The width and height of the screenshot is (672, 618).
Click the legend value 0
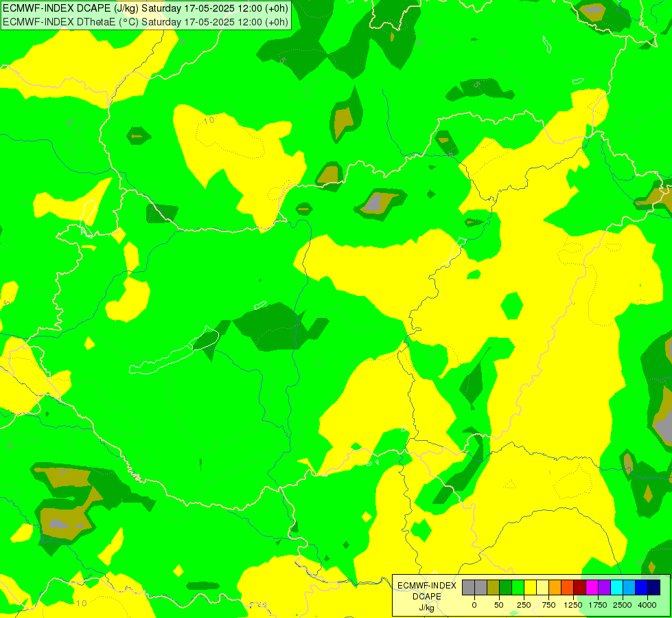pyautogui.click(x=474, y=605)
